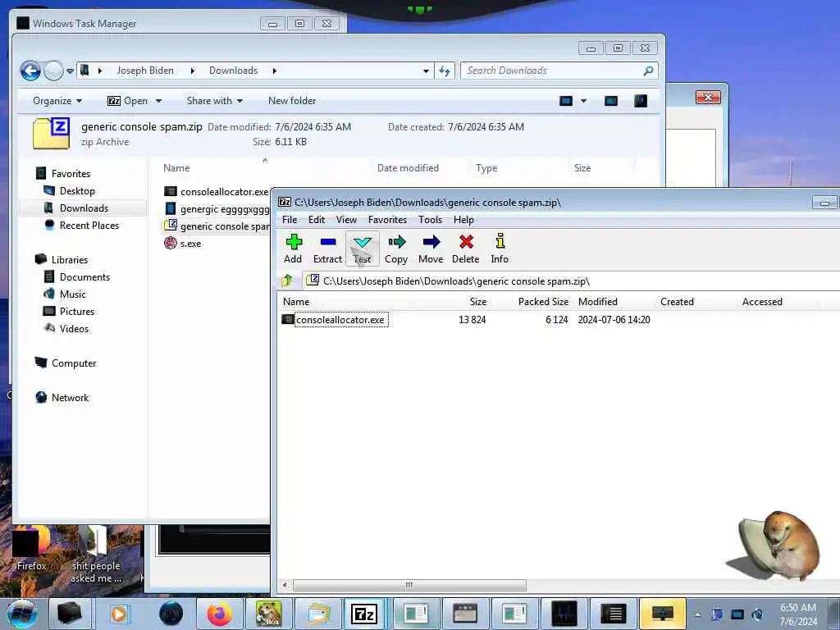Open the Windows Start menu
840x630 pixels.
pyautogui.click(x=22, y=614)
